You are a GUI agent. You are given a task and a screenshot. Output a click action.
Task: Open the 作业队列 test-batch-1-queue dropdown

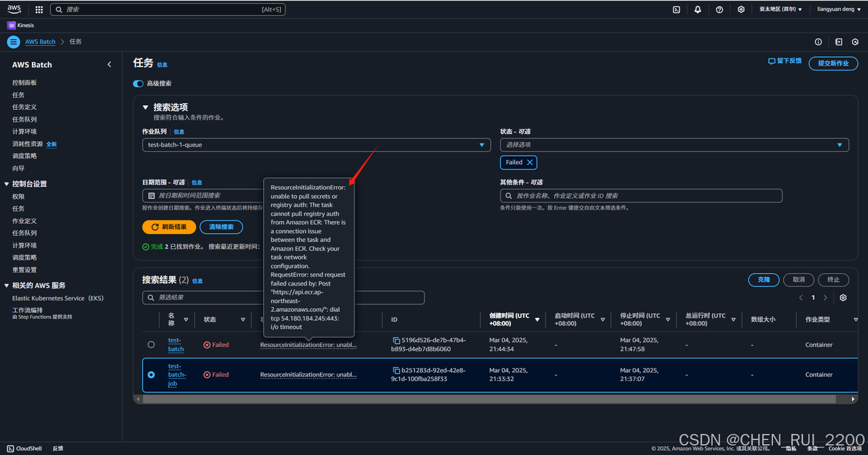[x=316, y=144]
